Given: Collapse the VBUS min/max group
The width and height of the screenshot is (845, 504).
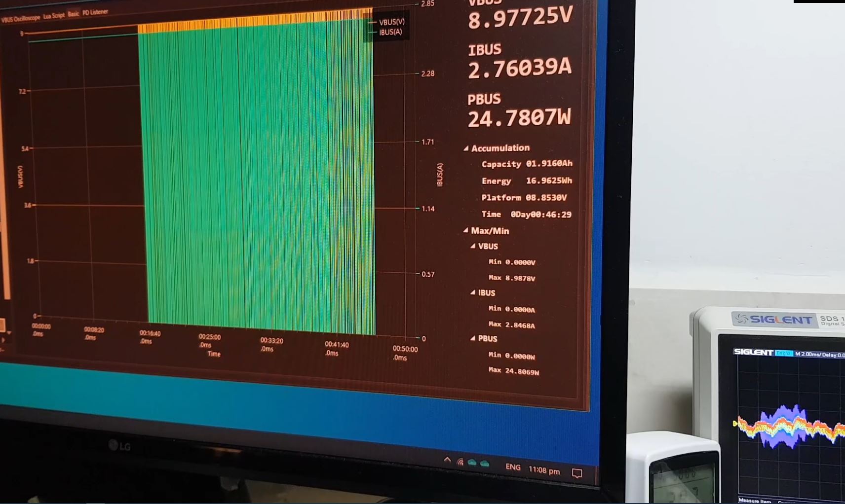Looking at the screenshot, I should coord(473,246).
